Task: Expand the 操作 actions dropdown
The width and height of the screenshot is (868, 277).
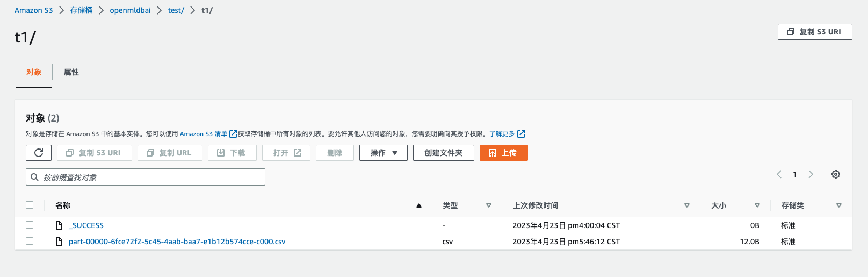Action: coord(384,153)
